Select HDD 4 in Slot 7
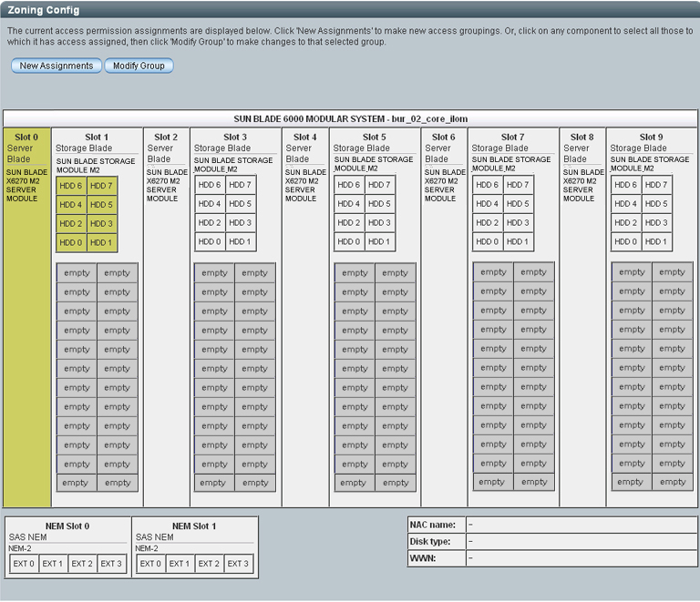700x602 pixels. click(x=487, y=204)
